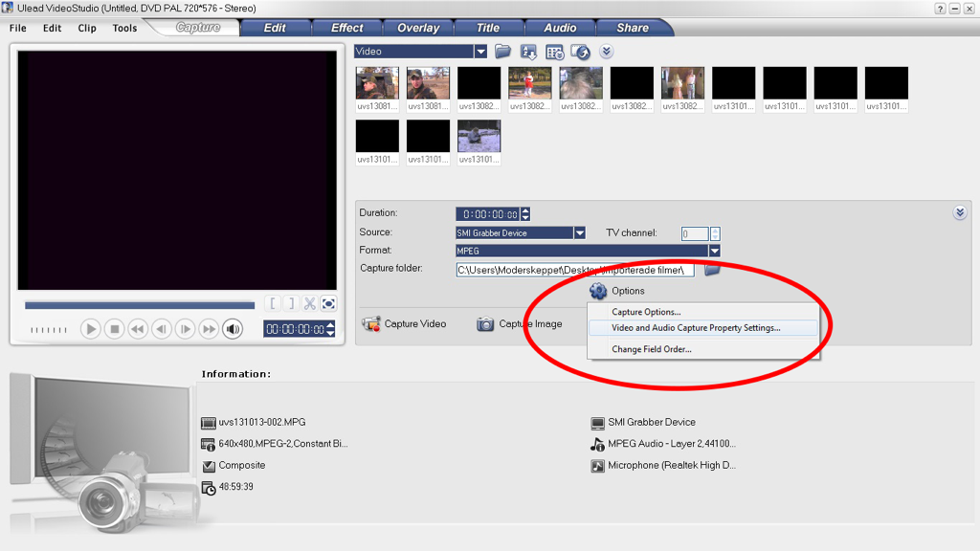Click the Capture Video button

tap(405, 323)
